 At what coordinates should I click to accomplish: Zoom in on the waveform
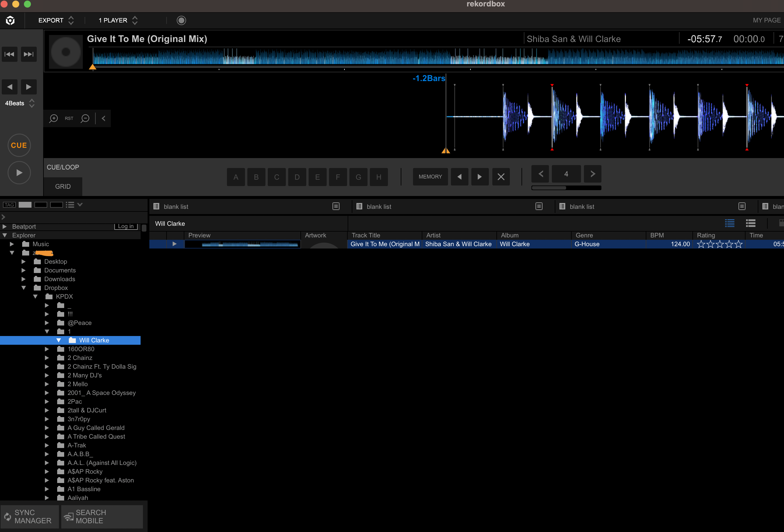54,118
